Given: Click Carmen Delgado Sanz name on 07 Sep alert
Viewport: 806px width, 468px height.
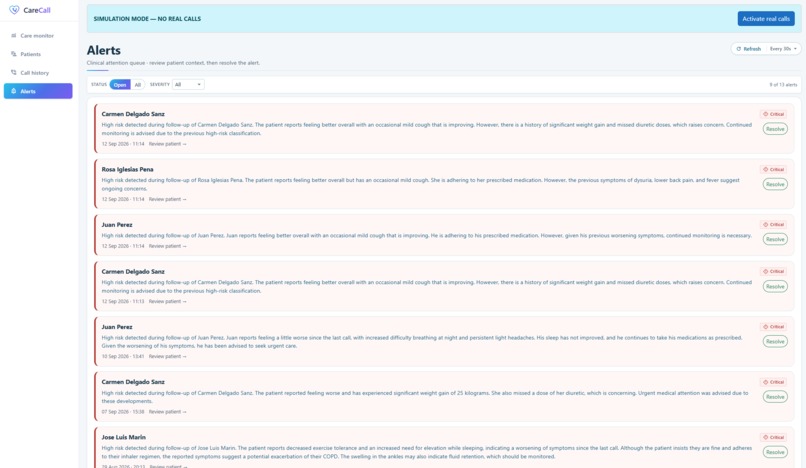Looking at the screenshot, I should click(x=133, y=382).
